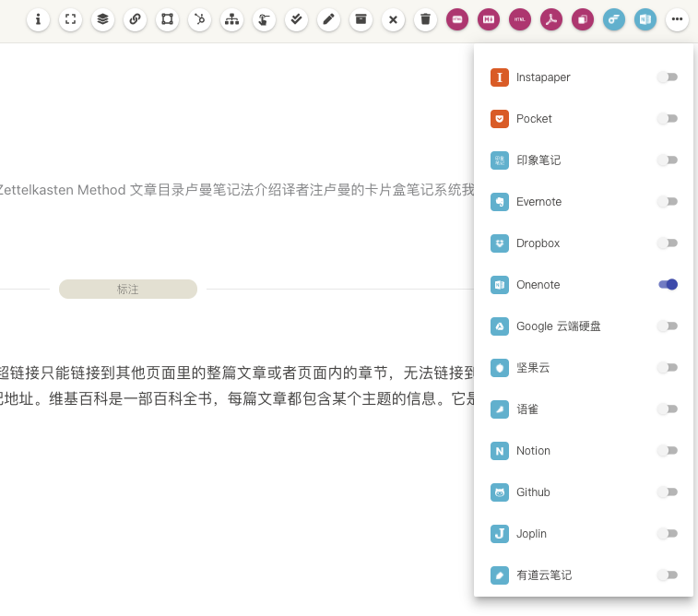Enable the Pocket toggle
698x616 pixels.
(668, 119)
